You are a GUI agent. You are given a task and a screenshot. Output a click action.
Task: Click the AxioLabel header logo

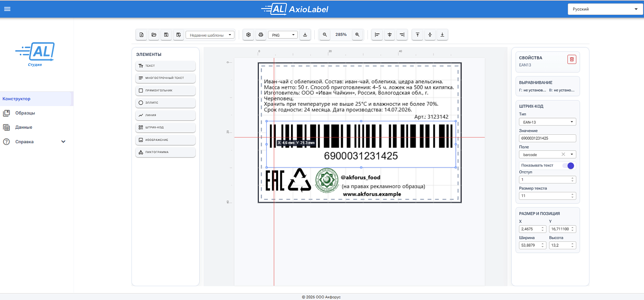(295, 9)
